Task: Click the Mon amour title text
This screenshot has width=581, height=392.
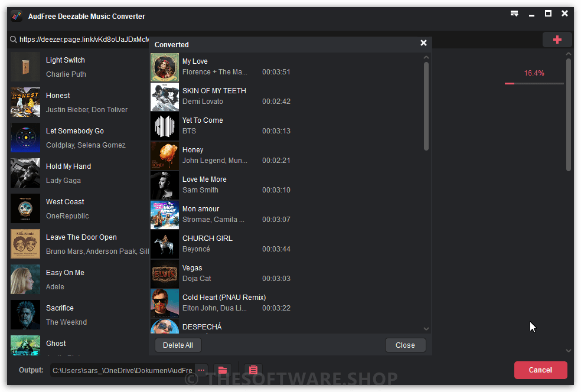Action: 201,209
